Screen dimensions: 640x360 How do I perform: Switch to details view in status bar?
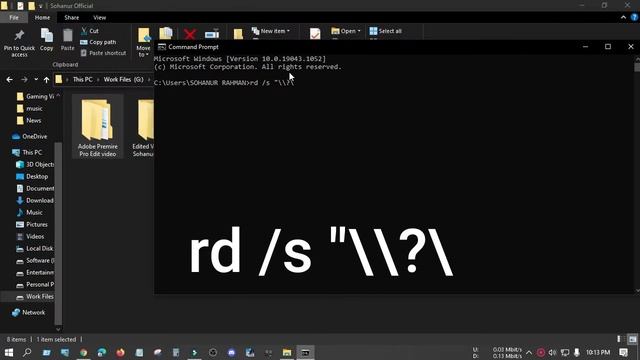tap(619, 339)
